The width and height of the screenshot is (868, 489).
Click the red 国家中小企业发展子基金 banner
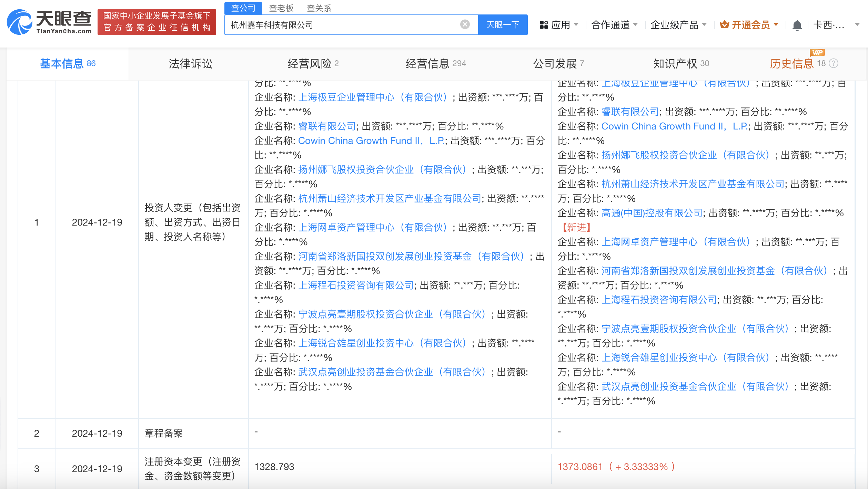coord(157,22)
